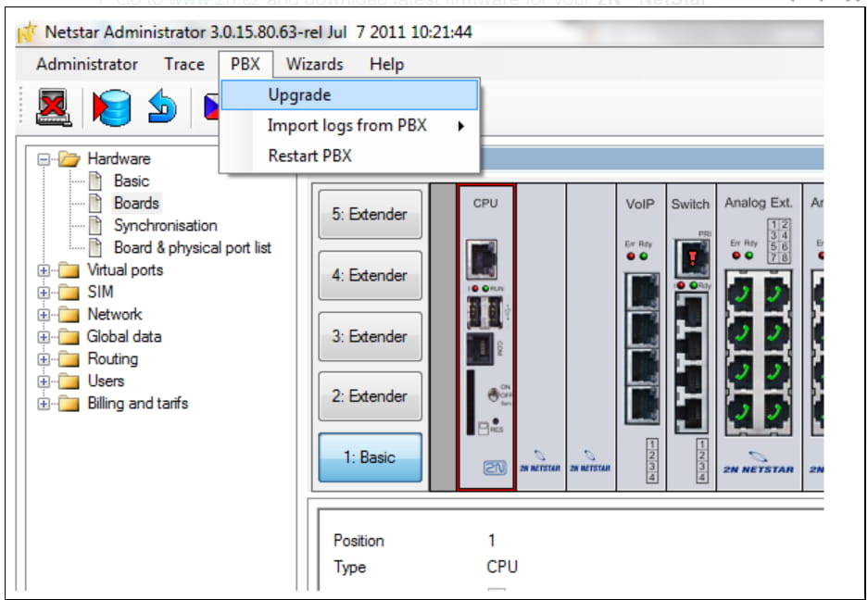Open the Help menu

pyautogui.click(x=386, y=64)
